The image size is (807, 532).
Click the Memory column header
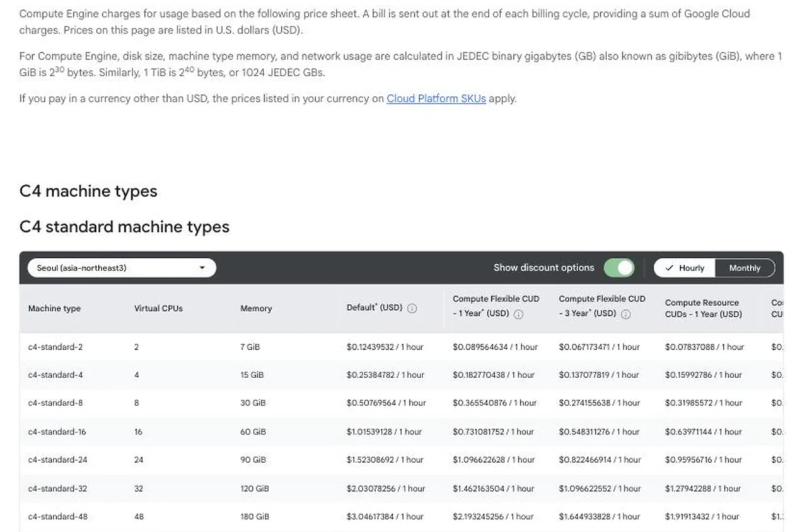tap(256, 308)
